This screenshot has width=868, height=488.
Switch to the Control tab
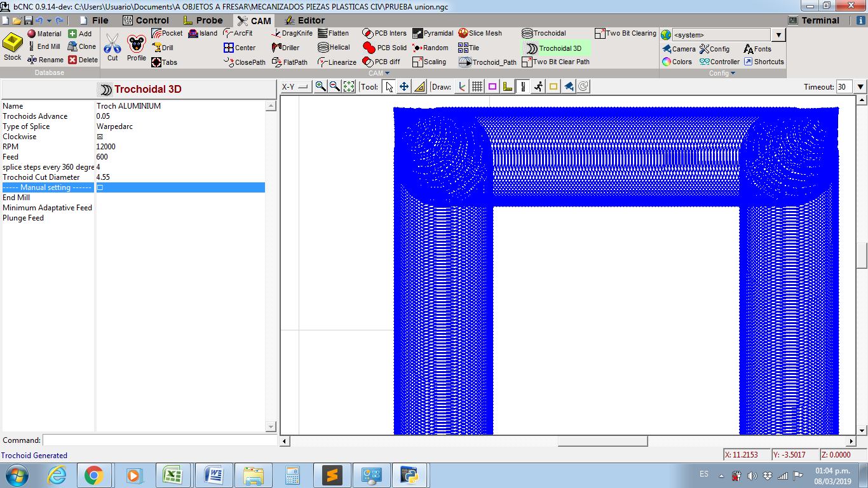146,20
